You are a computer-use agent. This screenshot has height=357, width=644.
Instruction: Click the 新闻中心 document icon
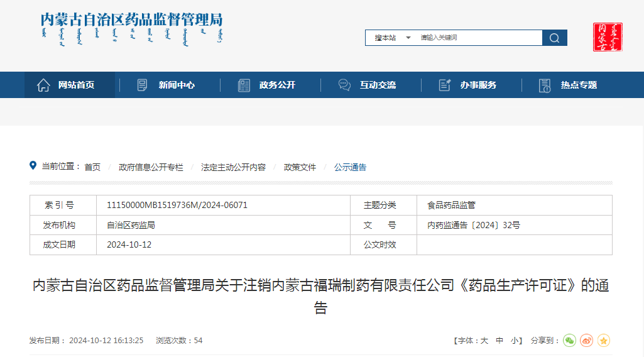coord(142,85)
